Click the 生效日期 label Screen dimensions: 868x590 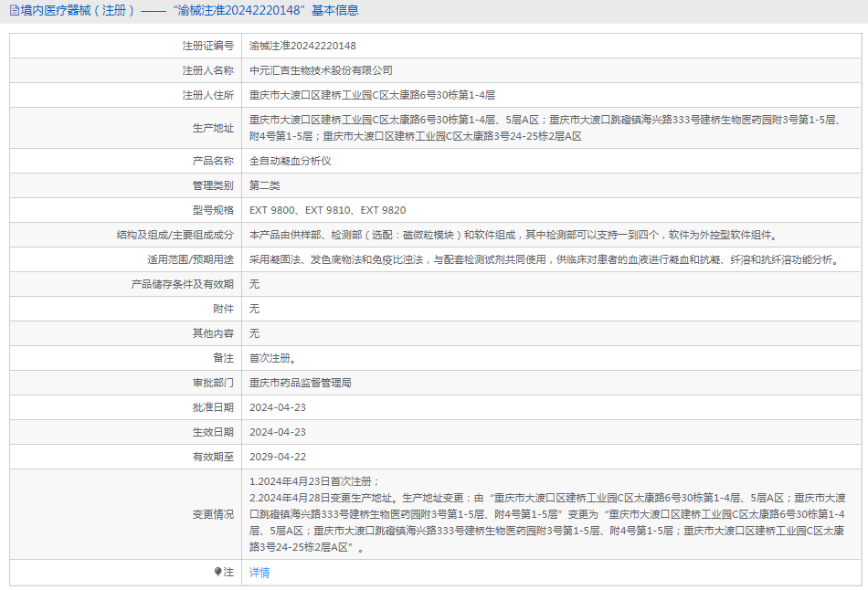click(213, 432)
